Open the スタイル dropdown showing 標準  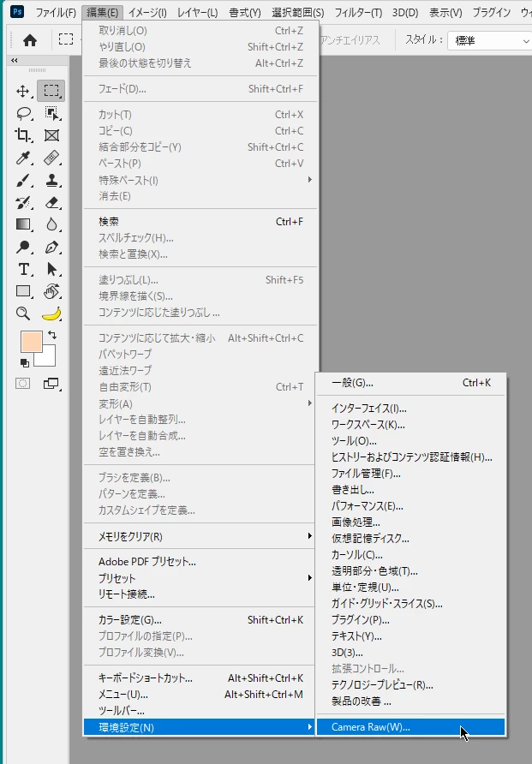(x=490, y=41)
